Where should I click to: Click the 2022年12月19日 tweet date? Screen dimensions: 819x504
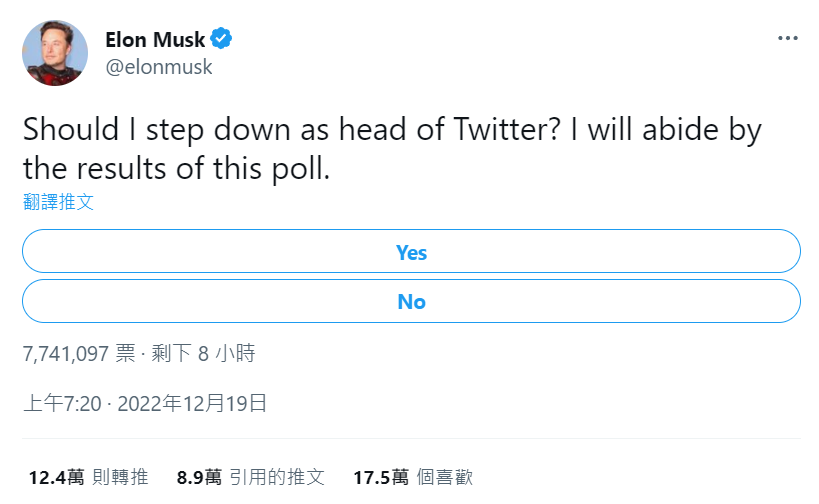(193, 404)
